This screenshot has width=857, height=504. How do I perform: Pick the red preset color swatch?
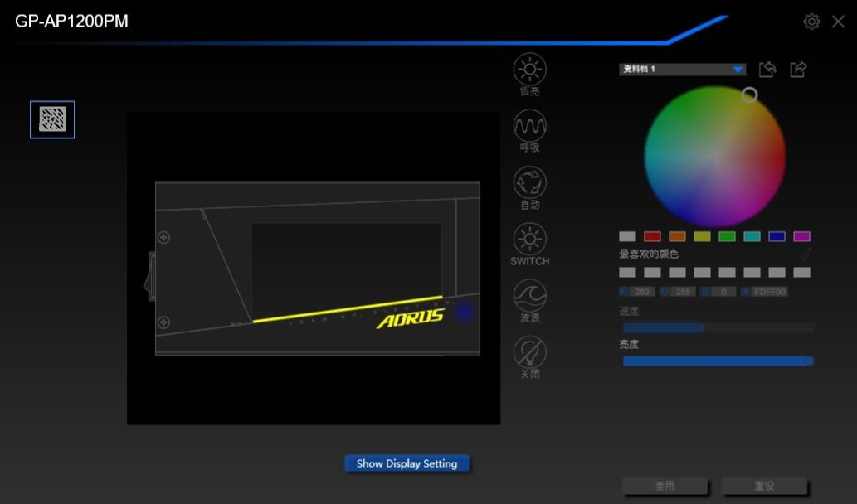coord(652,236)
